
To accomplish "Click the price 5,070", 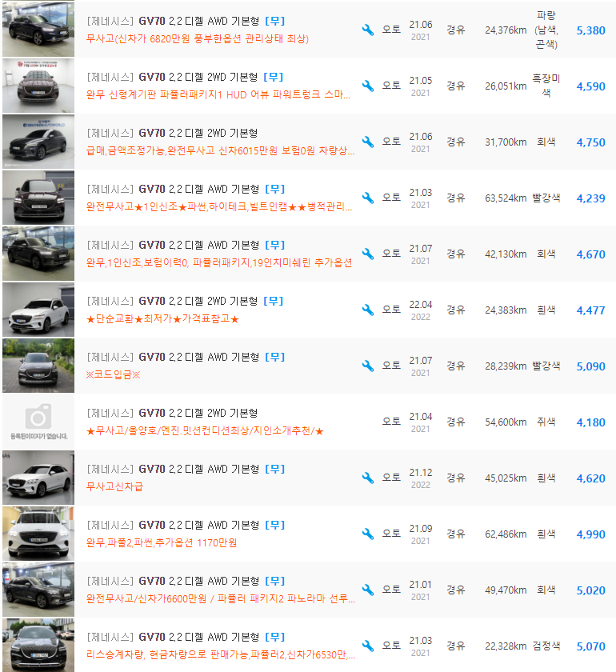I will click(590, 646).
